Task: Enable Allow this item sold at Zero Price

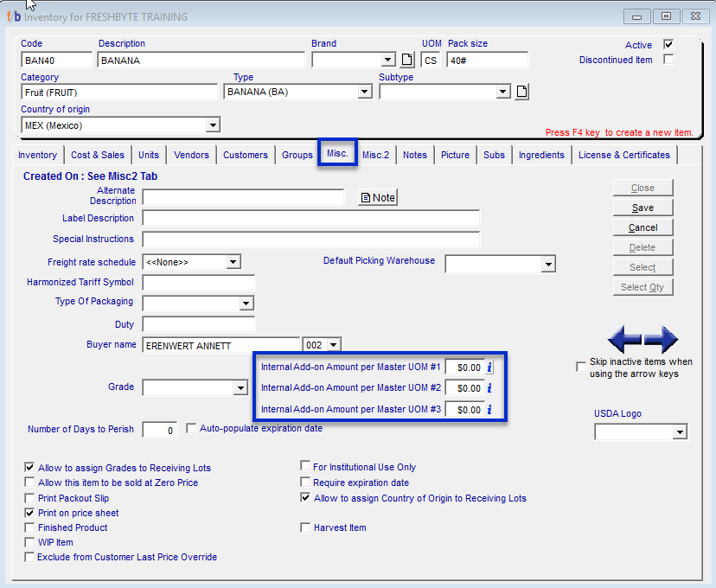Action: 31,483
